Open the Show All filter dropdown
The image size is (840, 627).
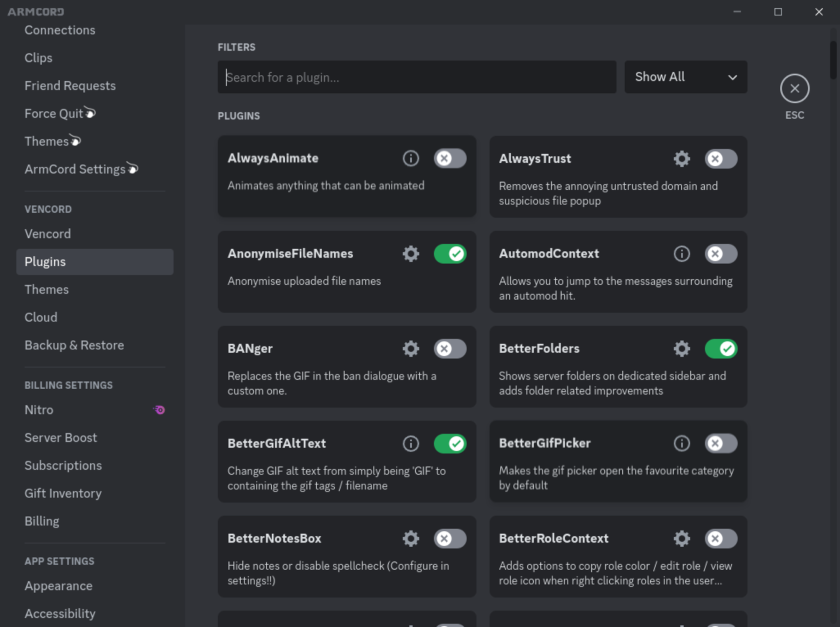[685, 77]
